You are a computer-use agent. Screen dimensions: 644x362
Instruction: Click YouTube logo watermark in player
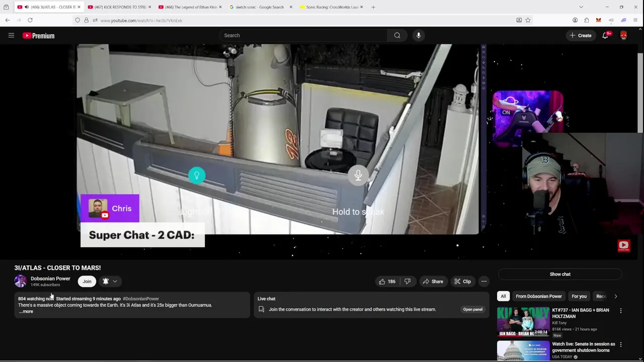[623, 245]
